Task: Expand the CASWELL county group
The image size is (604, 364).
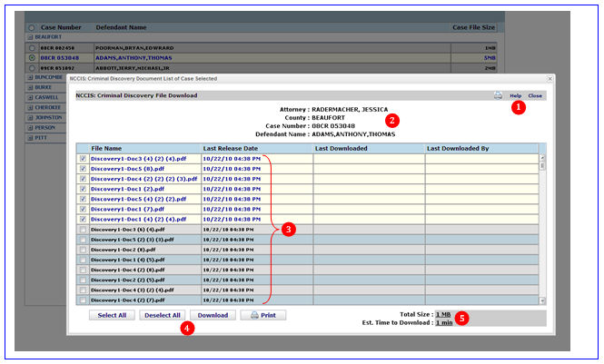Action: pos(30,98)
